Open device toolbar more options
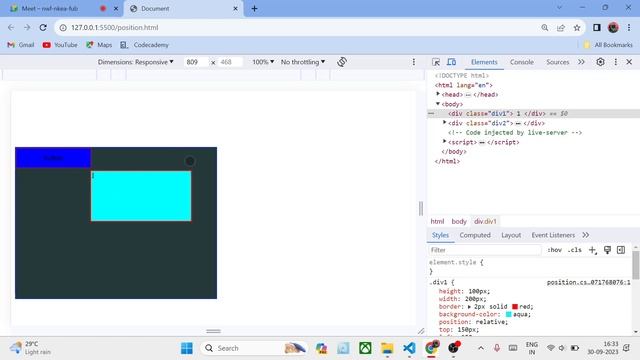 pos(413,62)
